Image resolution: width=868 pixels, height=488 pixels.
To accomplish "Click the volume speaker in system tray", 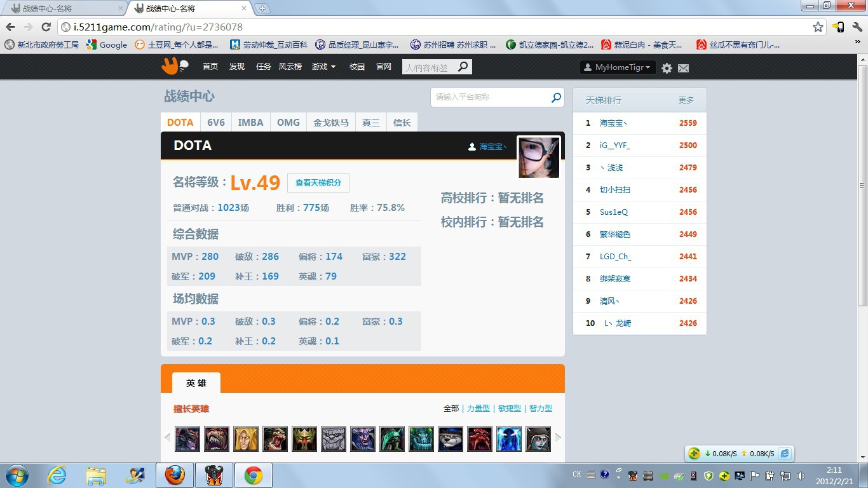I will click(x=801, y=475).
